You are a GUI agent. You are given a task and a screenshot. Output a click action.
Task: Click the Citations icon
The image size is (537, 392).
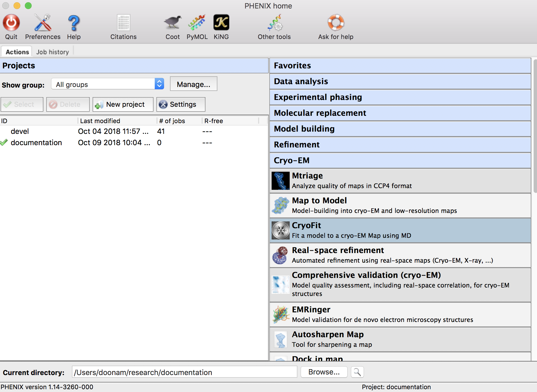click(123, 27)
